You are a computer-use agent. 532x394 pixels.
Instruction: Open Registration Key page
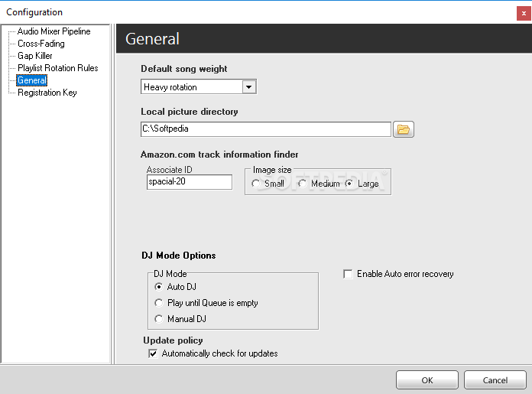[47, 93]
